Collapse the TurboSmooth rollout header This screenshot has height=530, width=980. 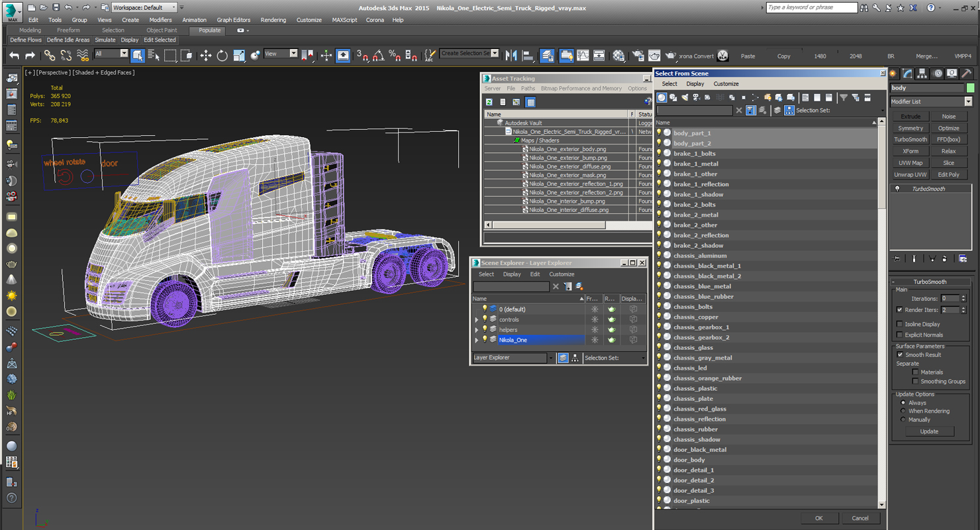coord(930,282)
